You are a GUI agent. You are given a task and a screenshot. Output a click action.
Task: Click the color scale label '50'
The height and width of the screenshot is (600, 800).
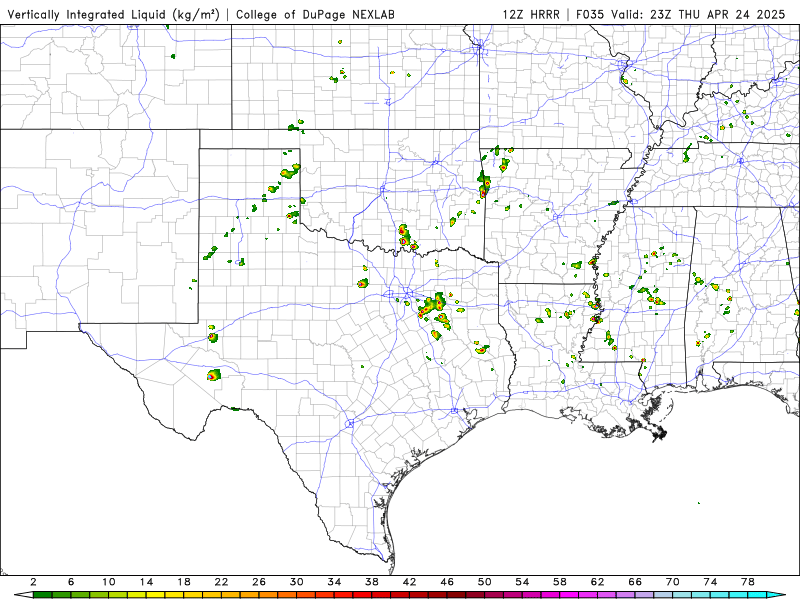485,582
